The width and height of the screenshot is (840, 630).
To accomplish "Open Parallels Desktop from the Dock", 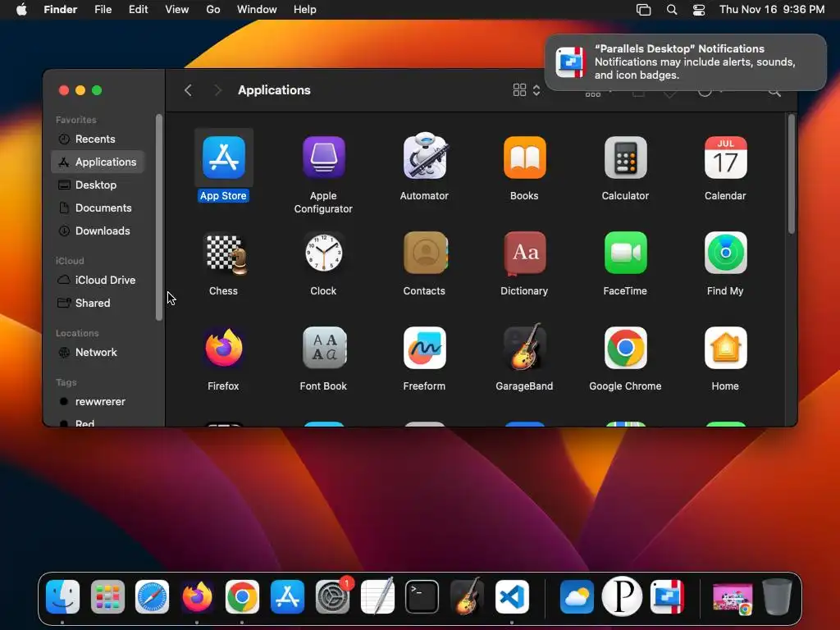I will [667, 597].
